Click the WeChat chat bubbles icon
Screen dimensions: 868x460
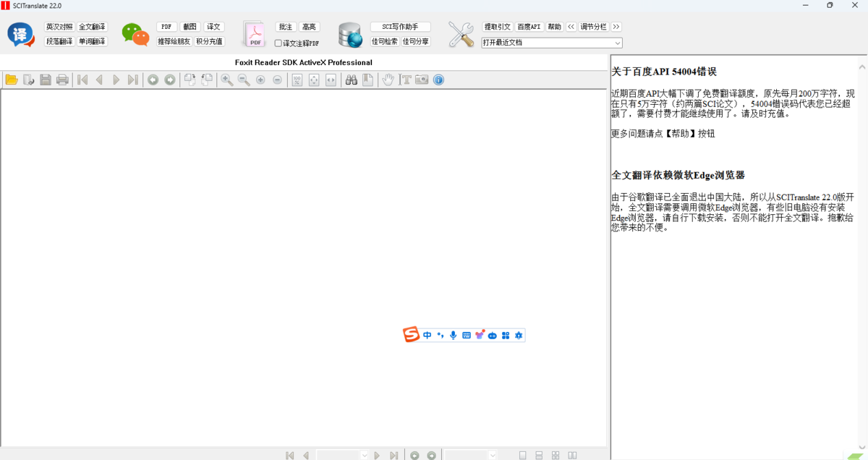(x=135, y=35)
